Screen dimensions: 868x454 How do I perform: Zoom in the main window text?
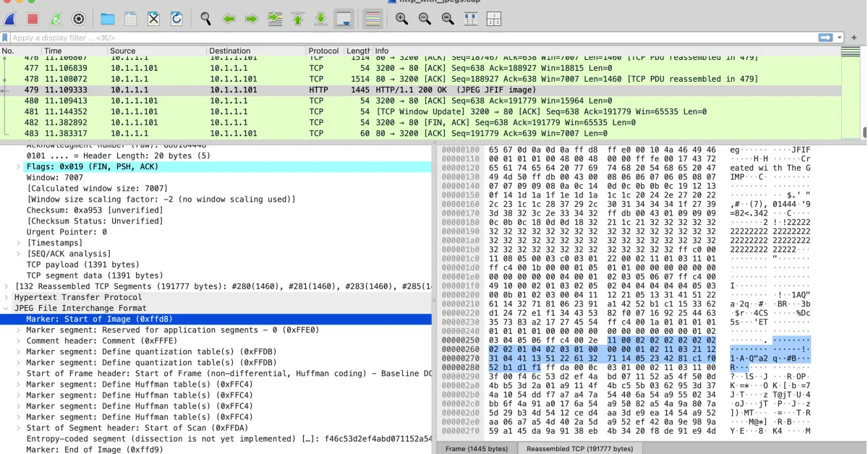click(x=401, y=19)
